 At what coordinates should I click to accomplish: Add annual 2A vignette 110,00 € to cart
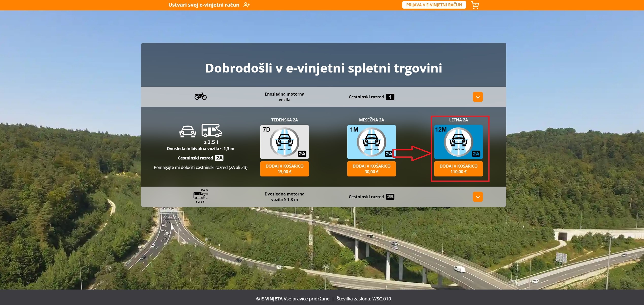coord(458,169)
